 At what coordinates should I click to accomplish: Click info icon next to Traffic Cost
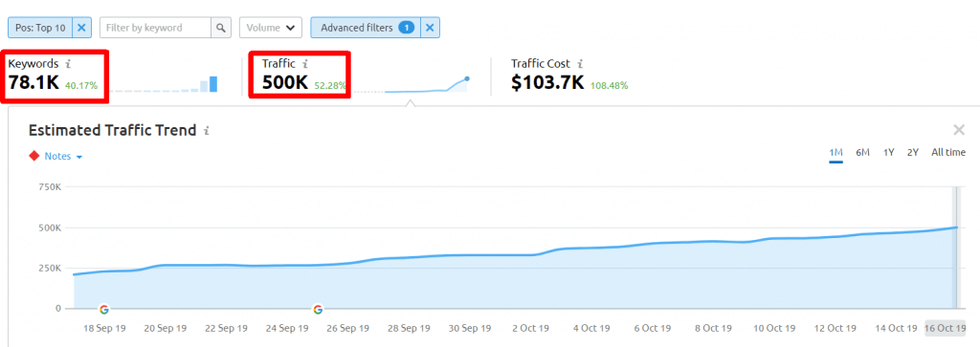pos(580,64)
